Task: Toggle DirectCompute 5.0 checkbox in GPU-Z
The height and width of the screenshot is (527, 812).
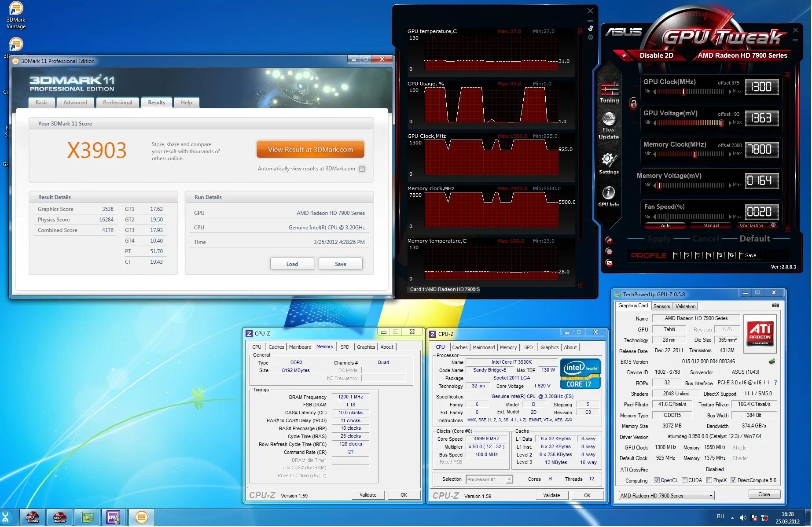Action: tap(733, 480)
